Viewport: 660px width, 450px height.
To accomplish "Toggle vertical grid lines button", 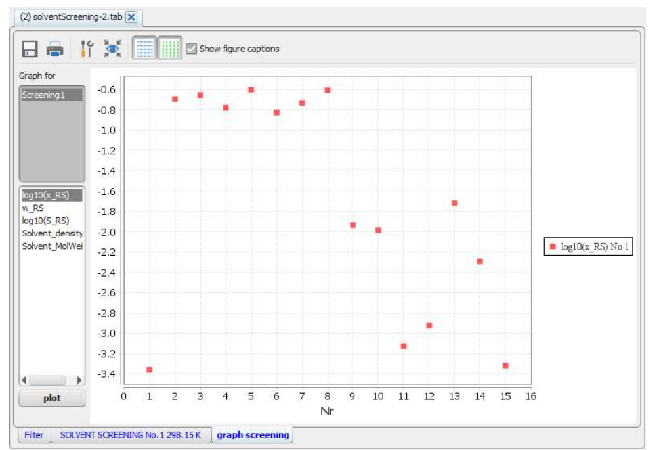I will 170,49.
